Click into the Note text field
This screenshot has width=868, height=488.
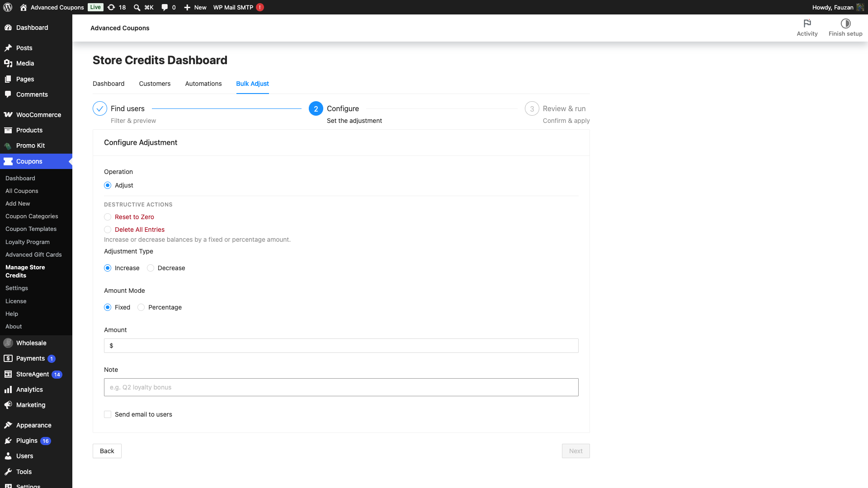pos(341,387)
